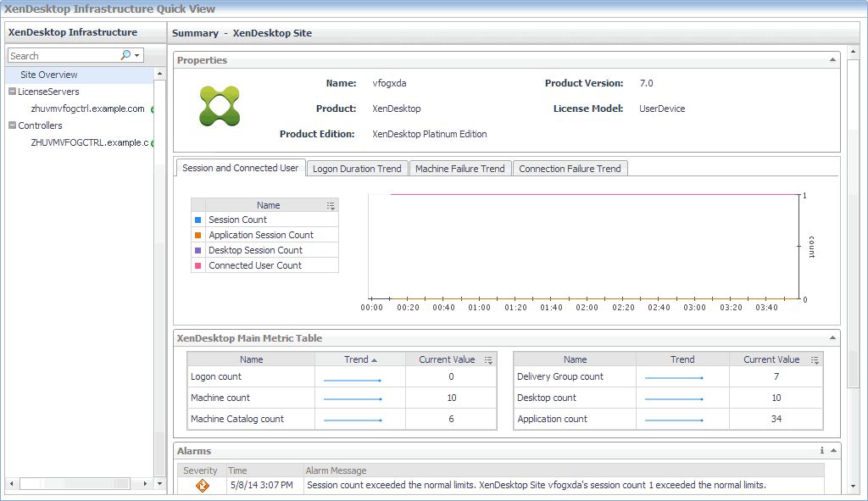Sort right metric table by Current Value
The width and height of the screenshot is (868, 501).
[771, 359]
